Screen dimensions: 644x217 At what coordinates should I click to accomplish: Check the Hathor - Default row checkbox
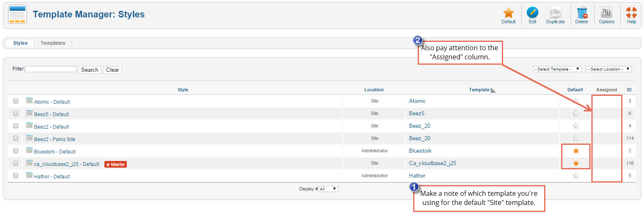tap(16, 176)
